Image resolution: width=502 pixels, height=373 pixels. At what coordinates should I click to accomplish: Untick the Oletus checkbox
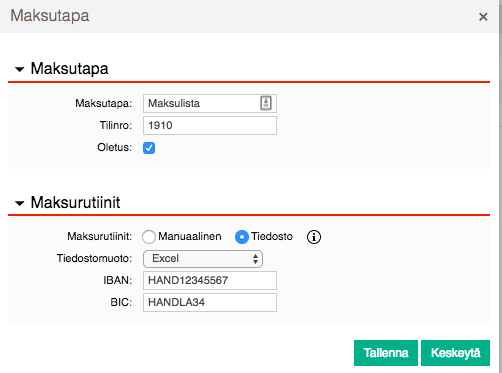click(x=149, y=148)
